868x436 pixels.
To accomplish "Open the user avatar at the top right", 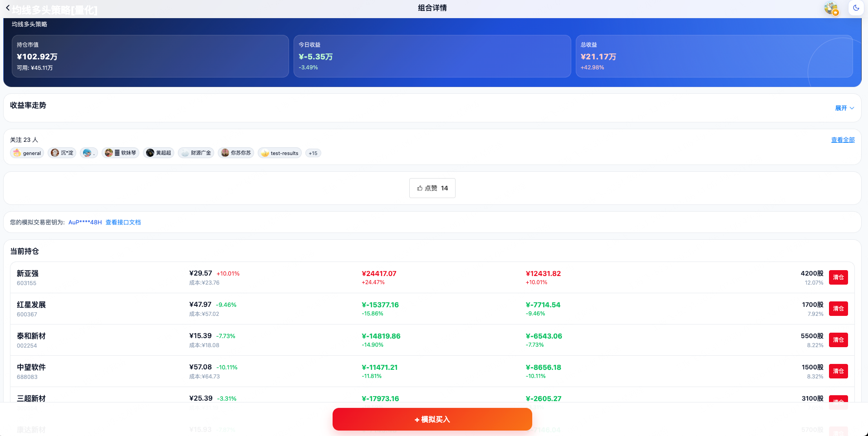I will [831, 8].
